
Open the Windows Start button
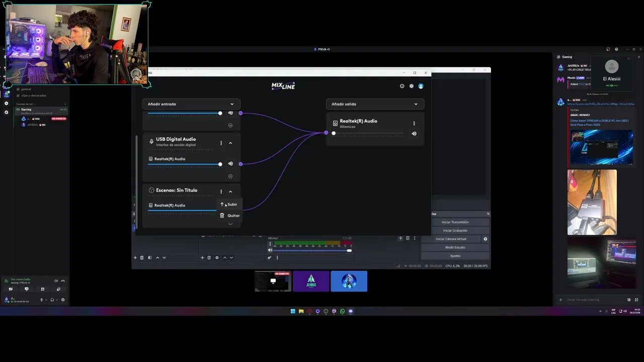(x=293, y=311)
